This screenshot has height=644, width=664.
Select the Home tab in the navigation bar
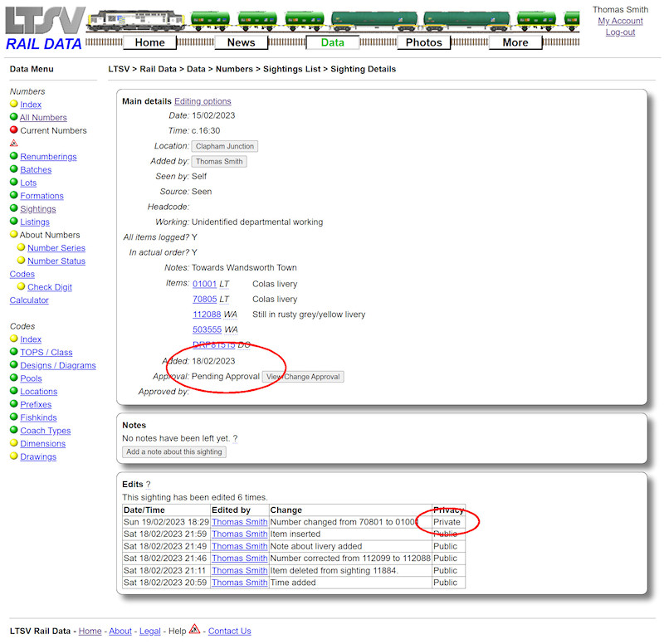[149, 41]
